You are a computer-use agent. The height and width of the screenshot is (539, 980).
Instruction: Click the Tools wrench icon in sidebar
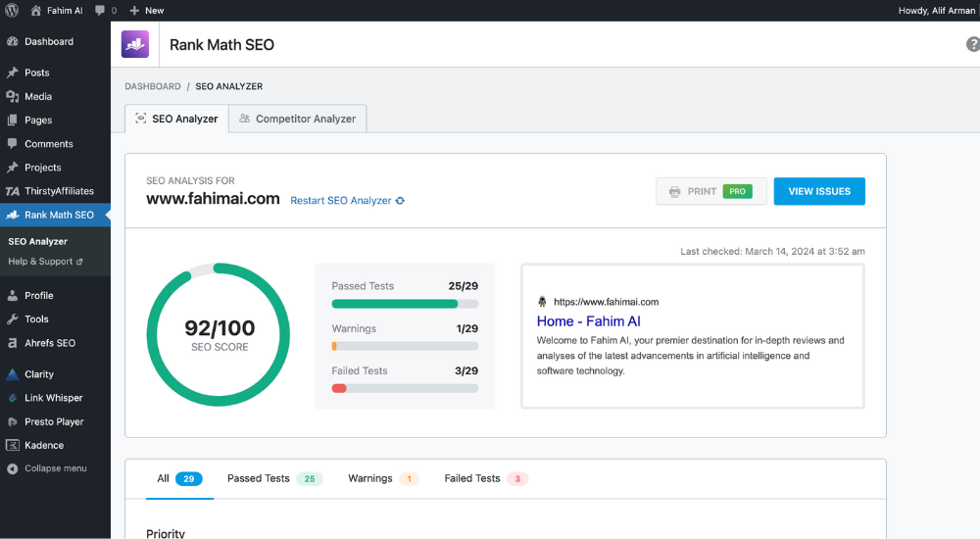point(12,319)
